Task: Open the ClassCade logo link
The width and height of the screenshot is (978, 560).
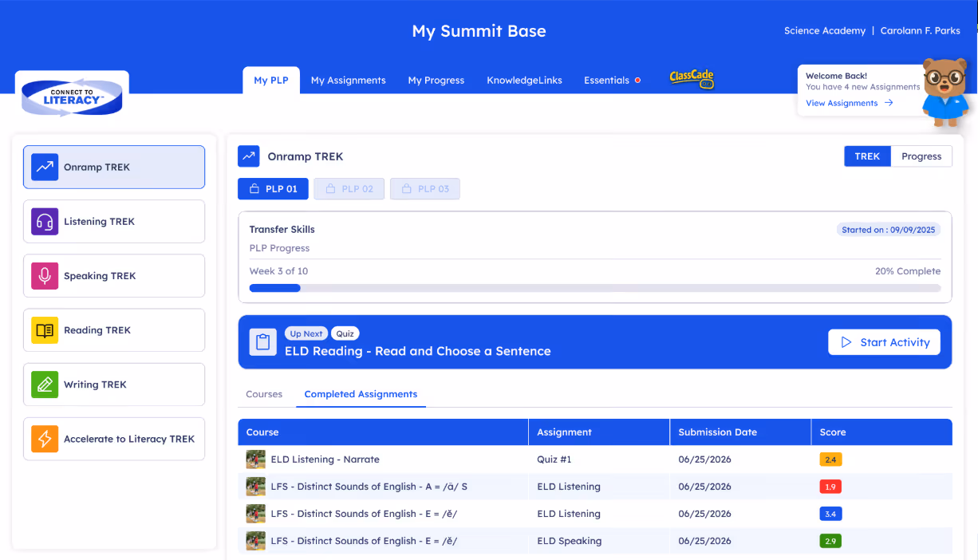Action: (691, 78)
